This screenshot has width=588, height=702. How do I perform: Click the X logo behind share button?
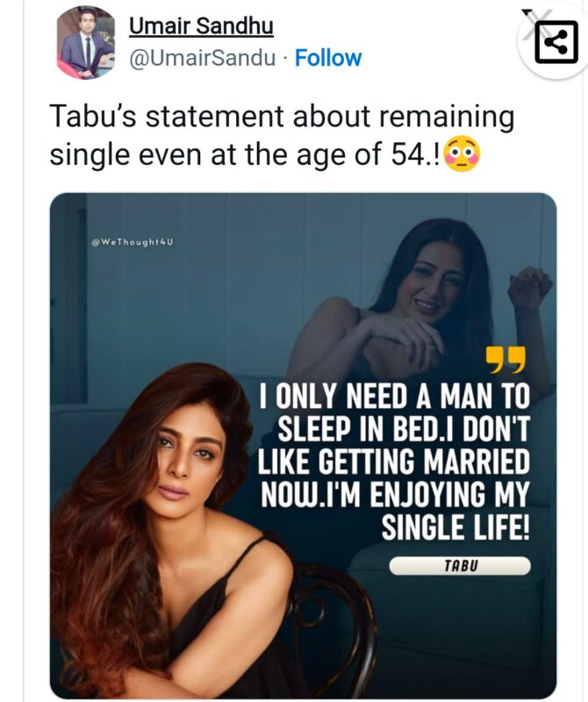(x=529, y=12)
